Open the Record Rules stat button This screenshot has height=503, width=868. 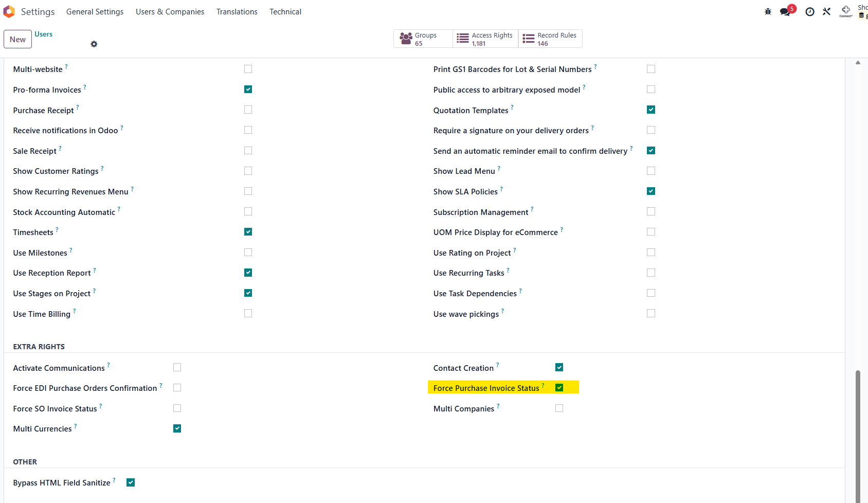click(550, 39)
